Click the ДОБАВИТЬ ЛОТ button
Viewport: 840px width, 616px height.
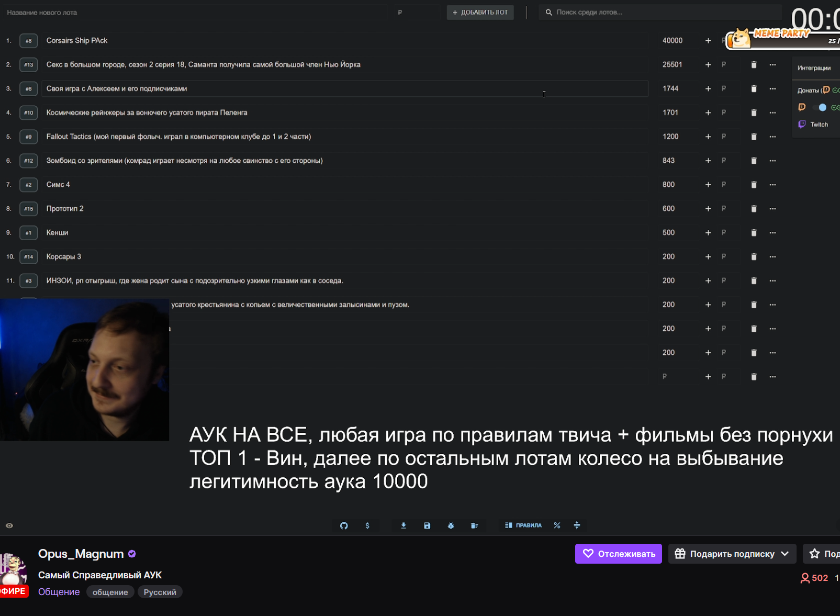click(x=480, y=13)
